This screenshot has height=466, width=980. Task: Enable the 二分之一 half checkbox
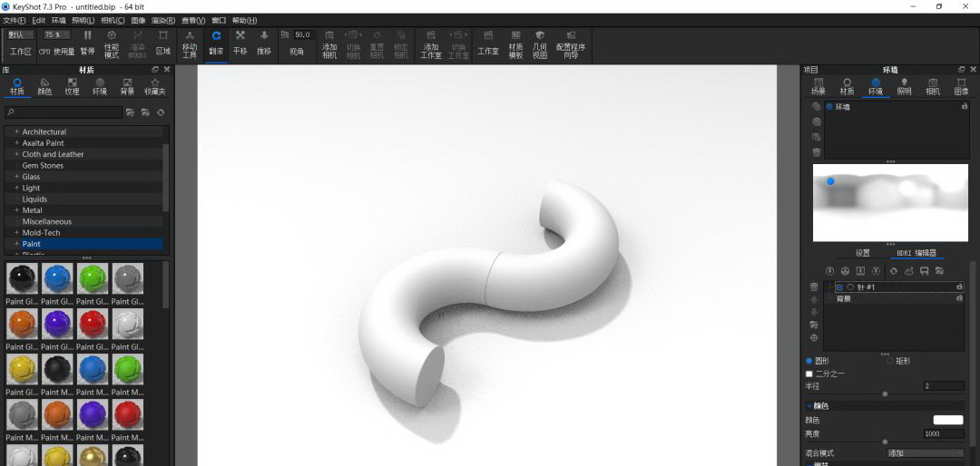808,374
